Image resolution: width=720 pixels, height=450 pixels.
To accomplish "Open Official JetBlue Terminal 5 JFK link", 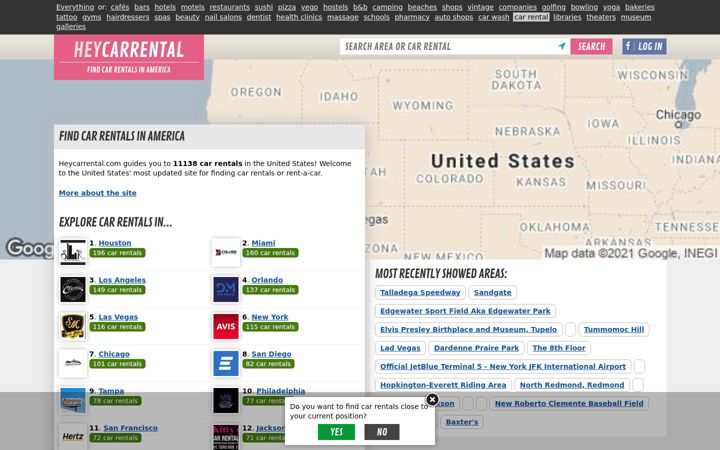I will [503, 366].
